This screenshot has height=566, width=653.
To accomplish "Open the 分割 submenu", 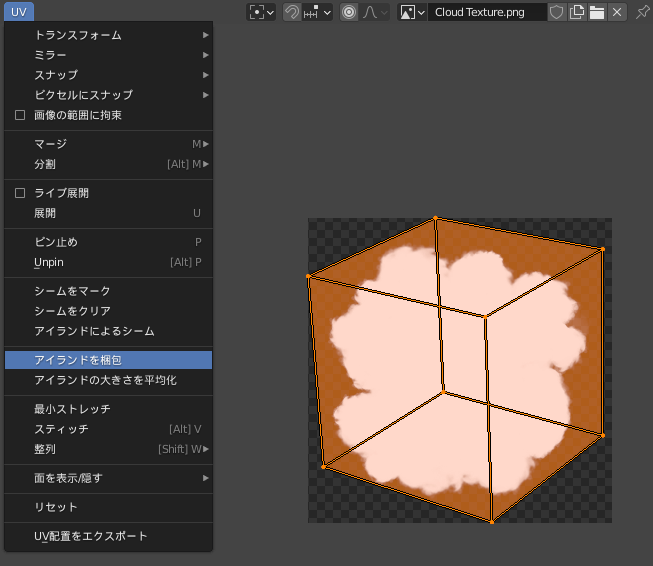I will coord(108,164).
